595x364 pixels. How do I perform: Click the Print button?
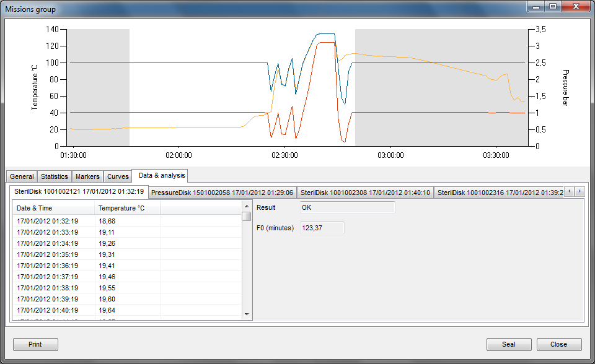pyautogui.click(x=35, y=344)
